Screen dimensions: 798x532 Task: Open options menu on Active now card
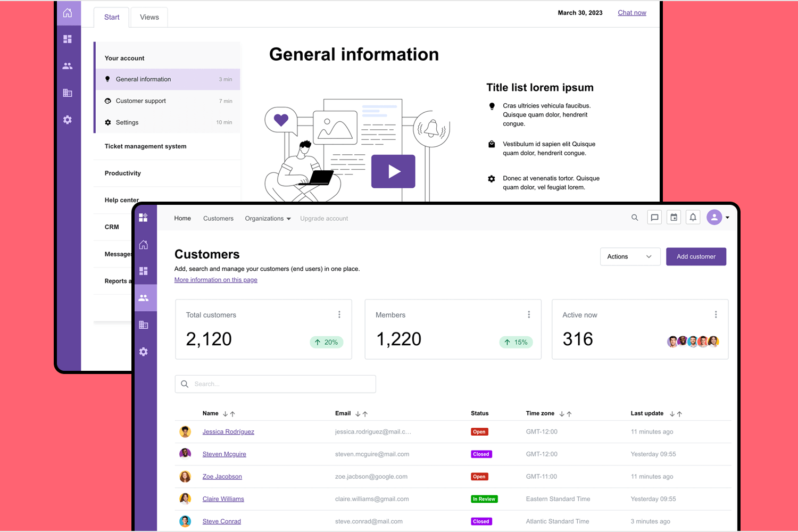point(716,314)
